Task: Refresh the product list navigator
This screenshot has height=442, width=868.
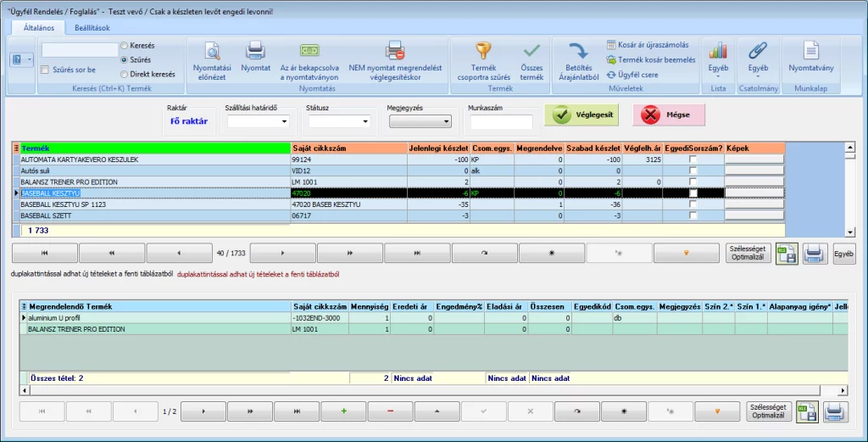Action: (x=484, y=253)
